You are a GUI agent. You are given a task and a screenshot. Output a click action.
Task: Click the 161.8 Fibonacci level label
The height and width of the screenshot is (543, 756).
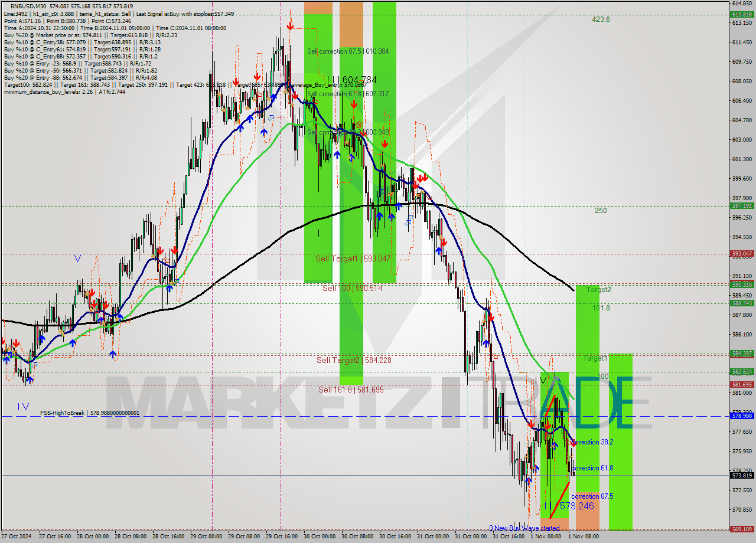click(601, 308)
